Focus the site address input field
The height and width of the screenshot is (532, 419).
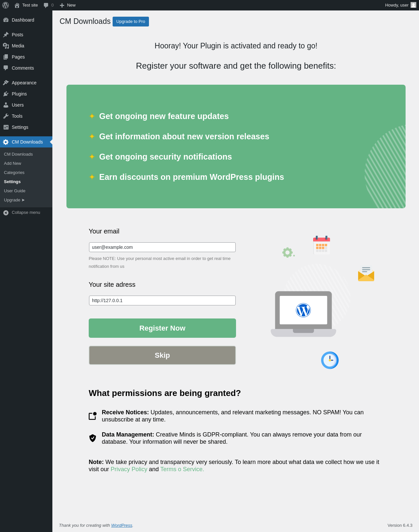[x=162, y=300]
